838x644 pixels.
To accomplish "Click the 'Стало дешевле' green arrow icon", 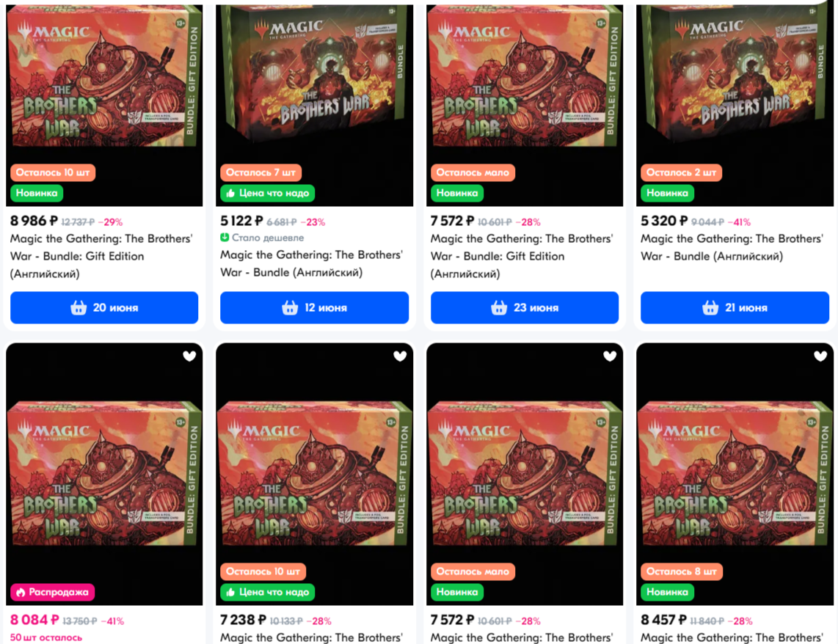I will point(225,237).
